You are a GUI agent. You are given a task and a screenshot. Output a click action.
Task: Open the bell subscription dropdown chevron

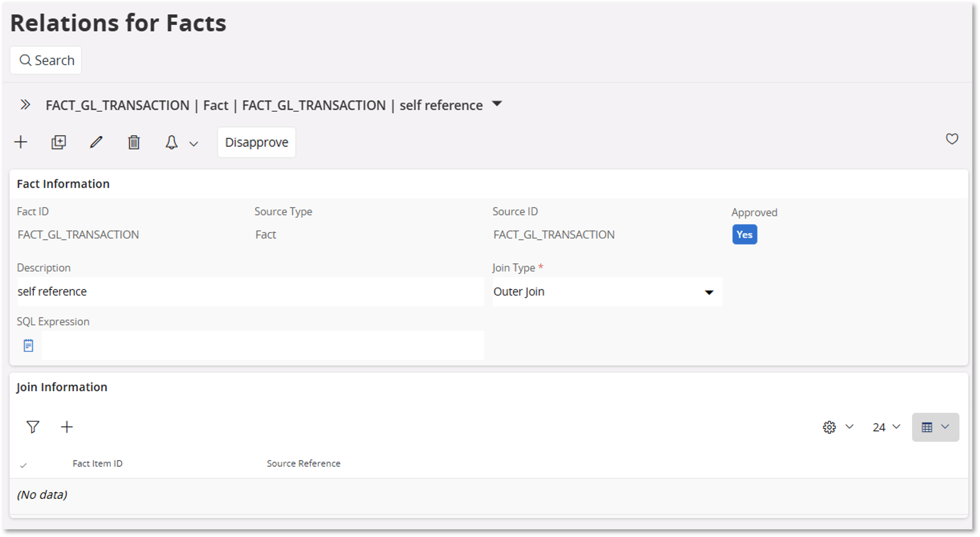click(194, 144)
